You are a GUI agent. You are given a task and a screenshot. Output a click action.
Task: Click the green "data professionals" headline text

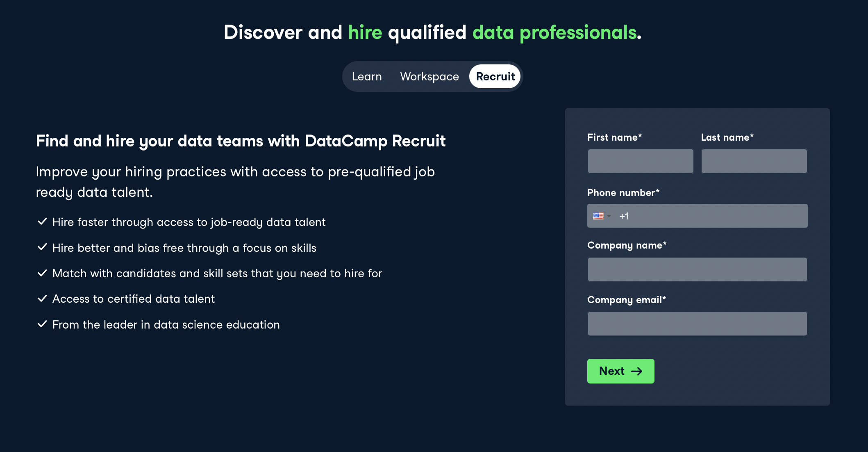click(x=554, y=32)
